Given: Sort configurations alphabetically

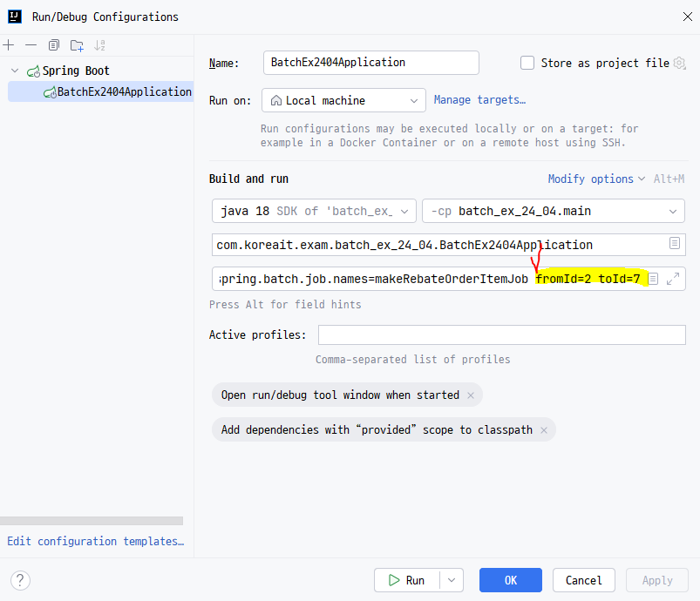Looking at the screenshot, I should 99,45.
